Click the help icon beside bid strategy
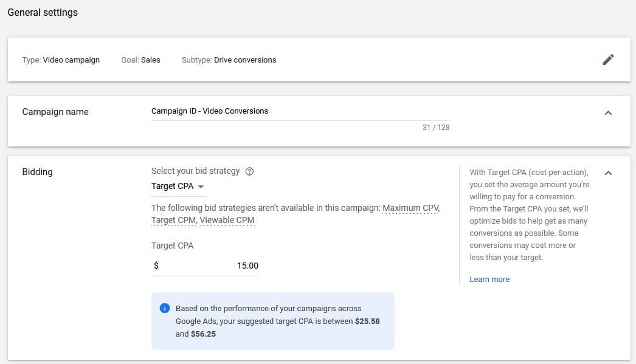Screen dimensions: 636x364 [249, 171]
